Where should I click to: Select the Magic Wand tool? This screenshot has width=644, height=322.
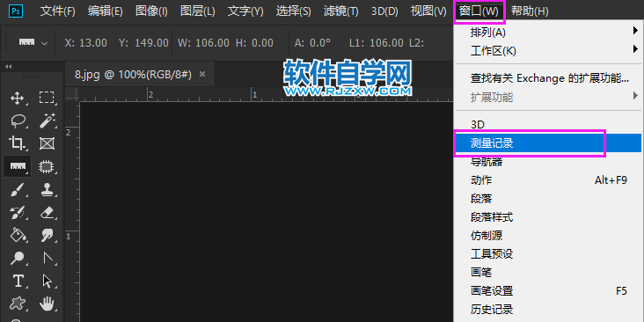47,121
